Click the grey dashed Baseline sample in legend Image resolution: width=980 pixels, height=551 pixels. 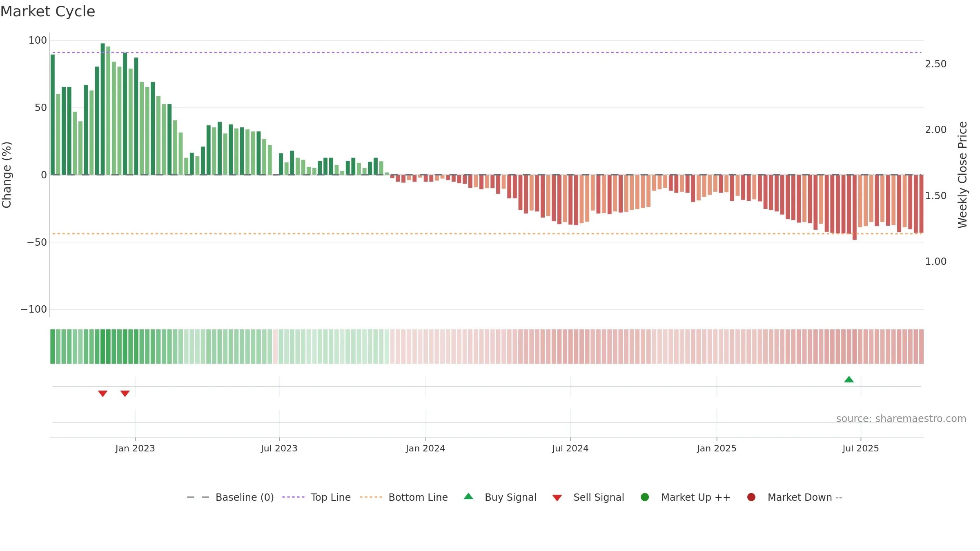pyautogui.click(x=198, y=497)
